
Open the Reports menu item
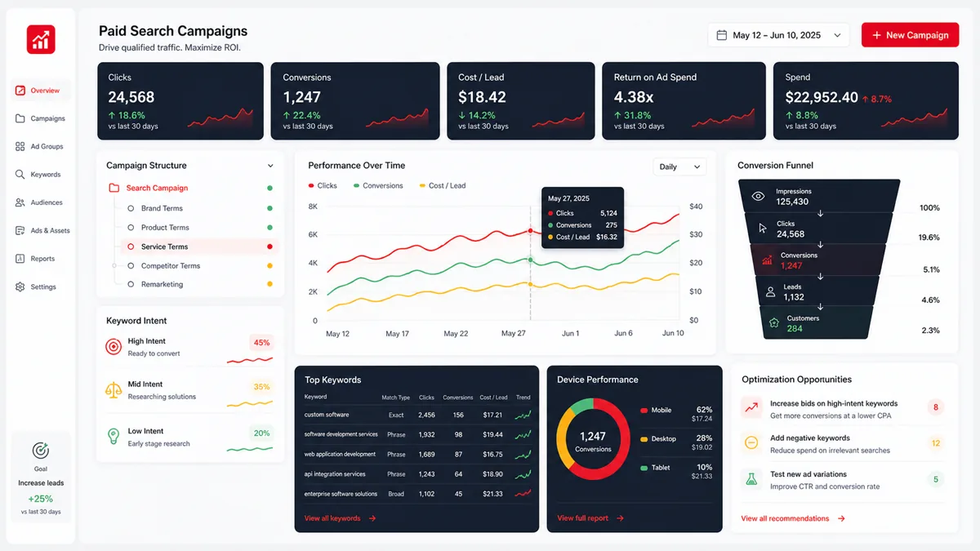pos(42,259)
